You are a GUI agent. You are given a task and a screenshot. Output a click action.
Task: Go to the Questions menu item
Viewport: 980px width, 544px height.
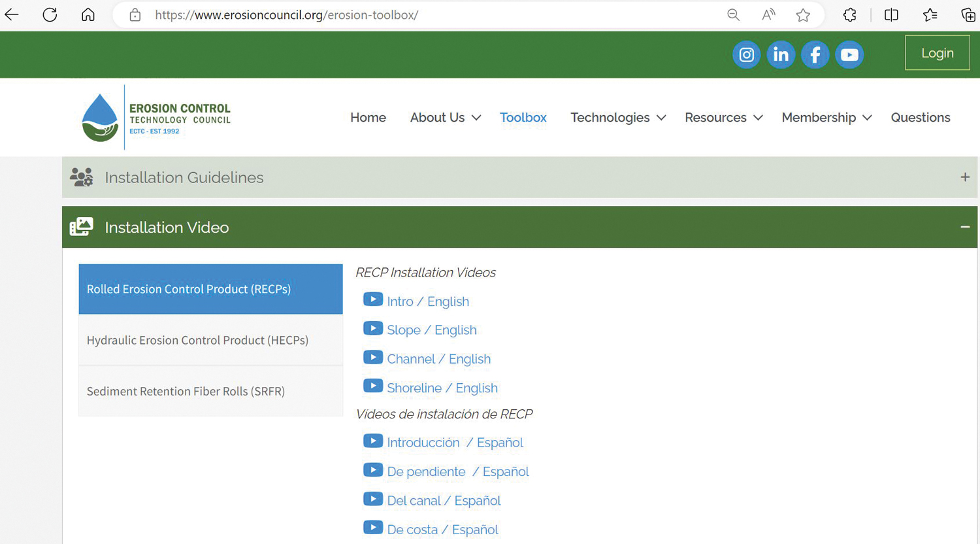[920, 118]
